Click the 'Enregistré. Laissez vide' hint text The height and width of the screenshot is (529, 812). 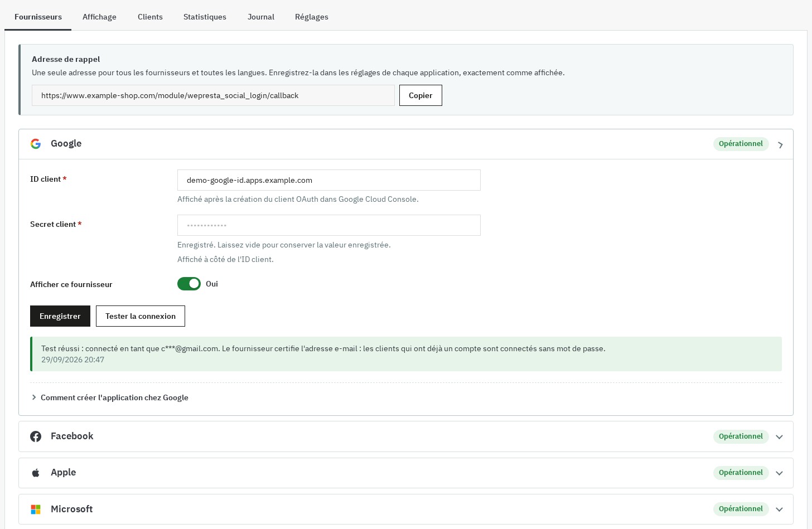click(x=284, y=245)
